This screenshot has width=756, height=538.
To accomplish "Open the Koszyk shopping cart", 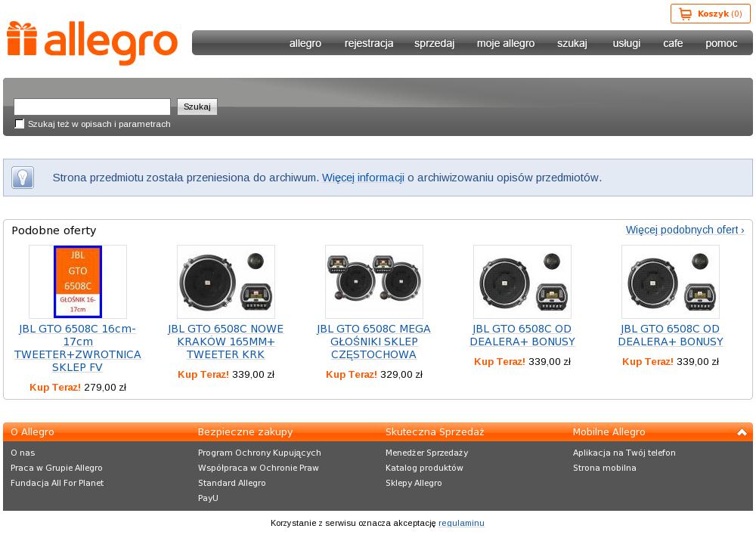I will pyautogui.click(x=710, y=14).
